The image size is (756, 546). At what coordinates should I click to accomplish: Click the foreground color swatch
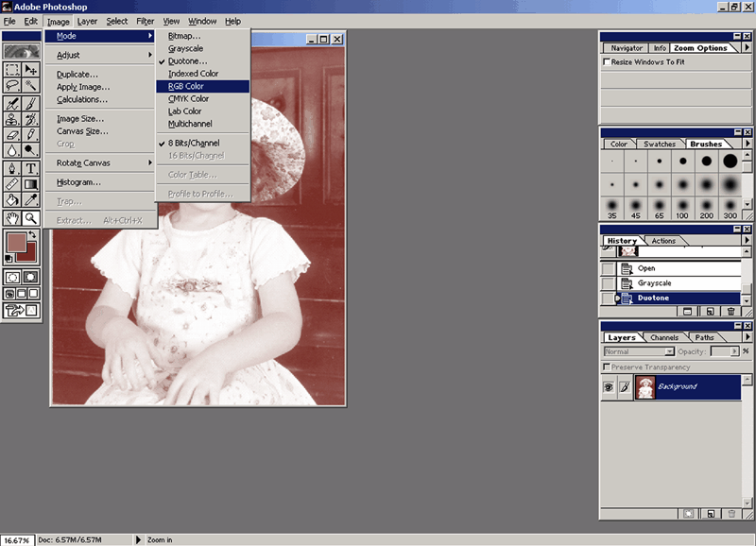[x=17, y=242]
